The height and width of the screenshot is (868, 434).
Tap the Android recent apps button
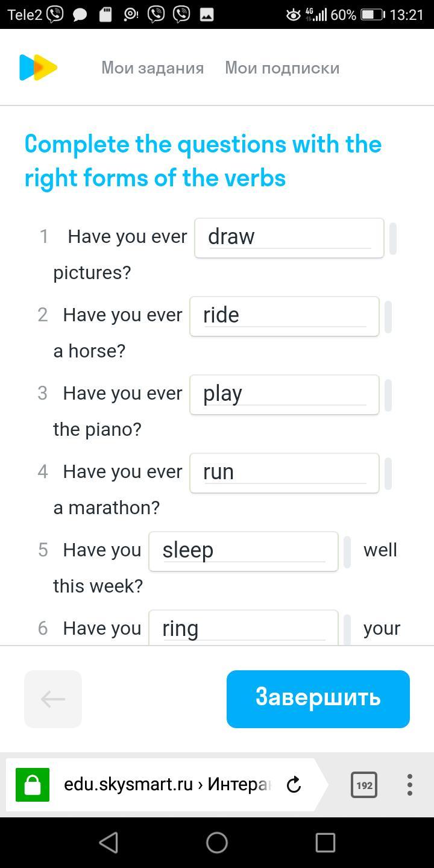325,843
